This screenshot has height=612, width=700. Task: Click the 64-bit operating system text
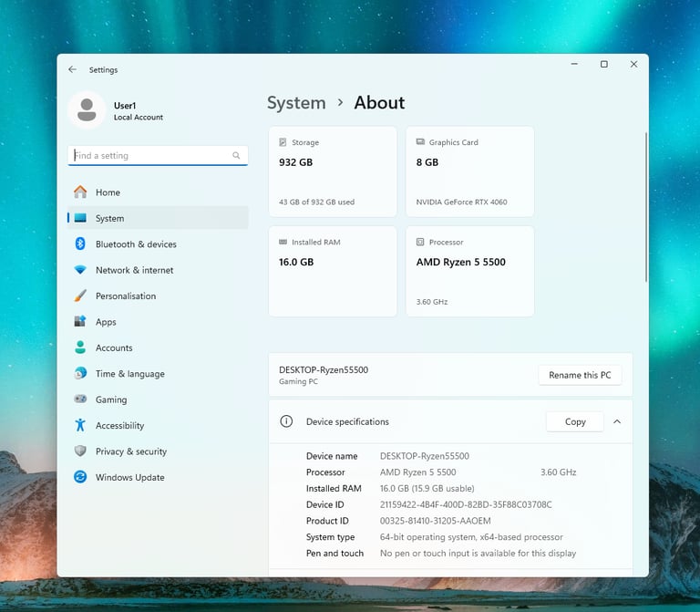pyautogui.click(x=471, y=537)
